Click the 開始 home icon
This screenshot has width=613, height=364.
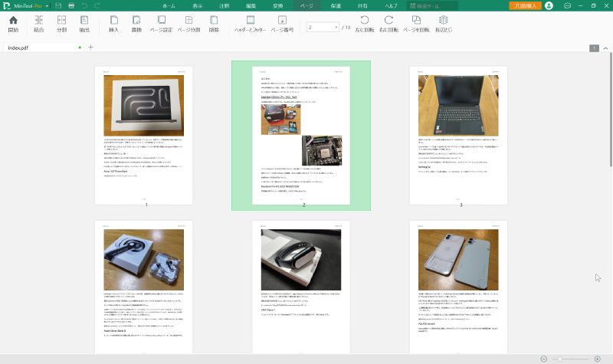pyautogui.click(x=13, y=24)
